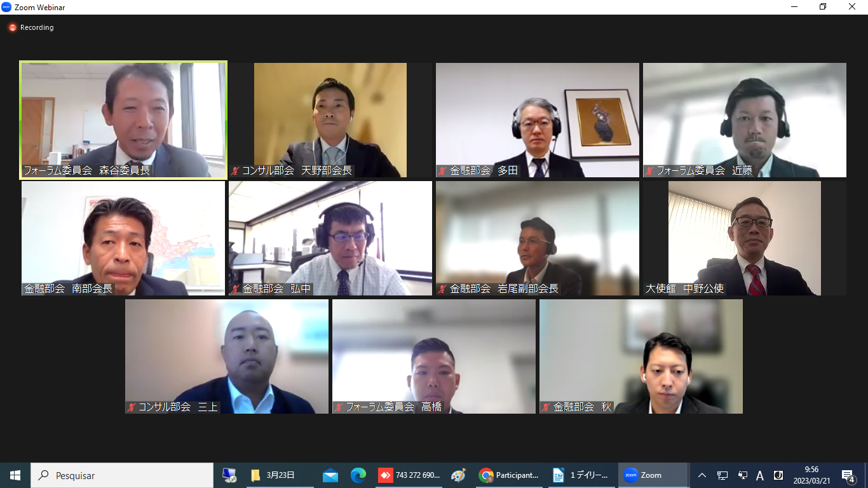Screen dimensions: 868x488
Task: Click the red Recording indicator icon
Action: click(12, 28)
